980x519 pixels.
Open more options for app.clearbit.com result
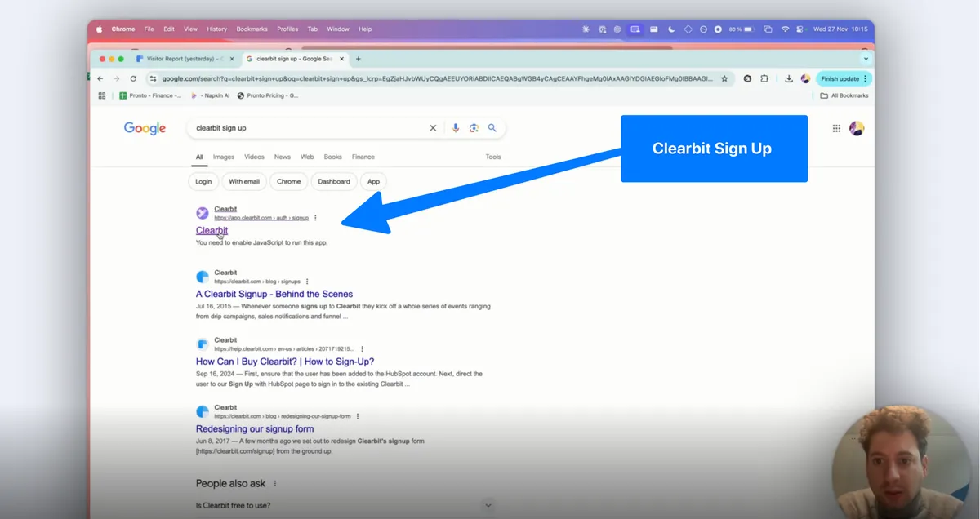point(315,218)
